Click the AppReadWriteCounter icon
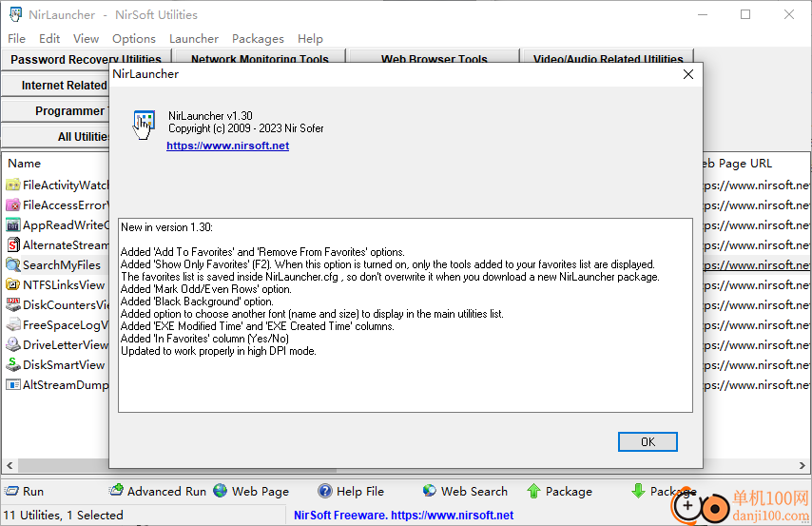The image size is (812, 526). pyautogui.click(x=13, y=224)
